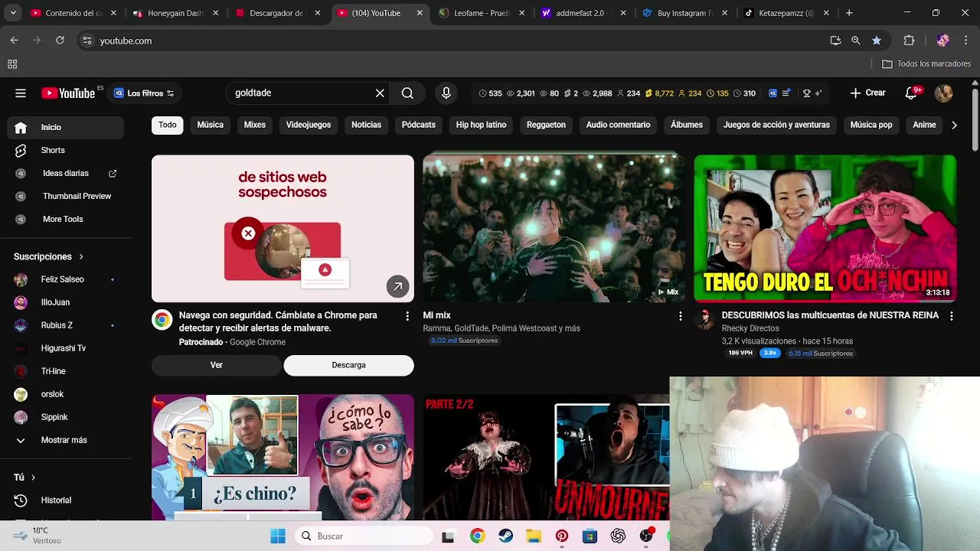
Task: Expand the Tú section arrow
Action: 33,477
